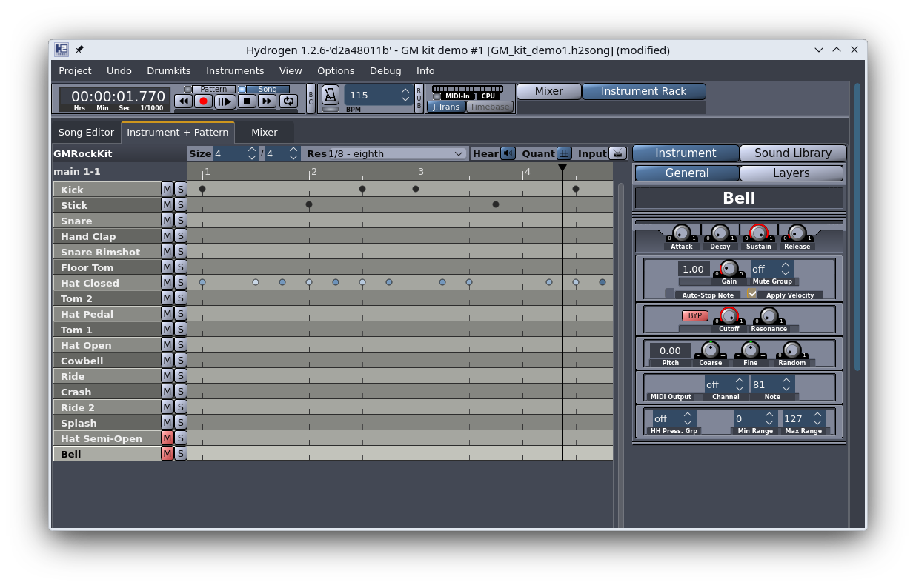Click the BPM tempo spinner arrows
This screenshot has width=916, height=588.
pyautogui.click(x=405, y=95)
